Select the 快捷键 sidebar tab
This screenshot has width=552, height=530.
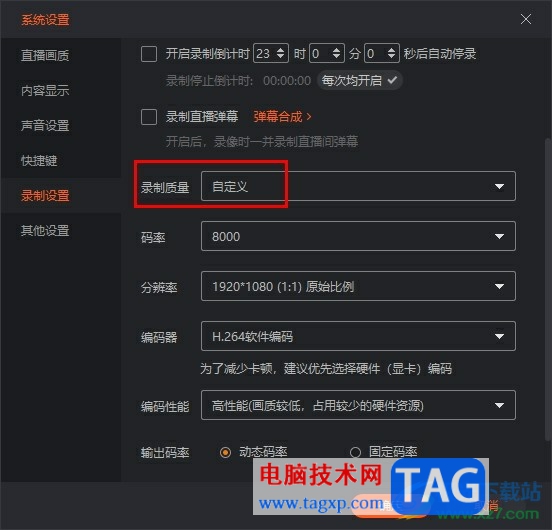click(39, 160)
